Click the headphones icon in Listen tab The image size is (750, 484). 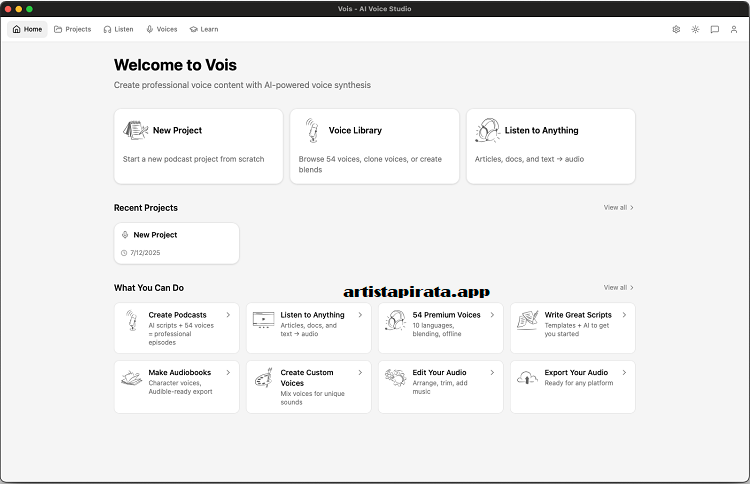click(x=107, y=29)
